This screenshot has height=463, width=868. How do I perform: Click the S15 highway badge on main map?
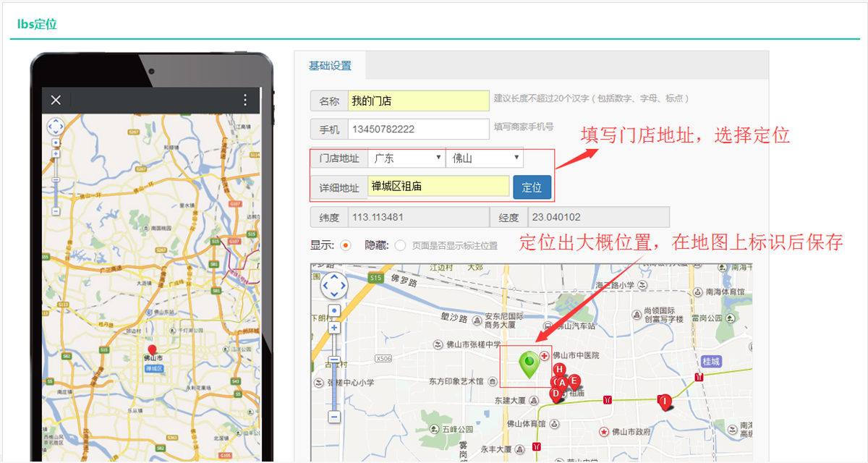[375, 278]
